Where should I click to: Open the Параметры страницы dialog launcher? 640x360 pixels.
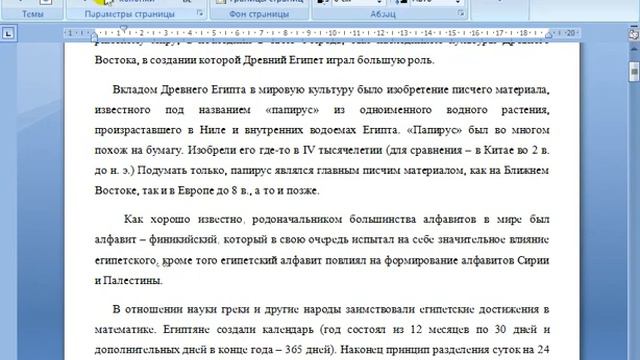point(200,13)
